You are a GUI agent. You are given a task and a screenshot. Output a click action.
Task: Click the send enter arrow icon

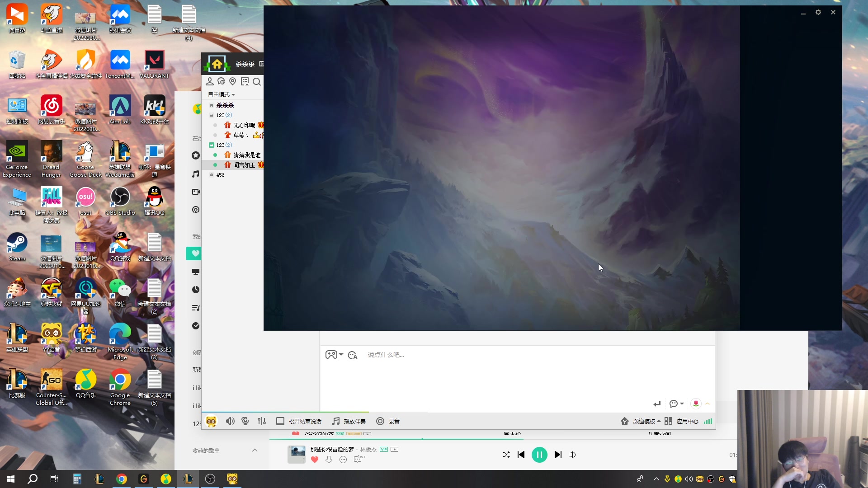[657, 404]
